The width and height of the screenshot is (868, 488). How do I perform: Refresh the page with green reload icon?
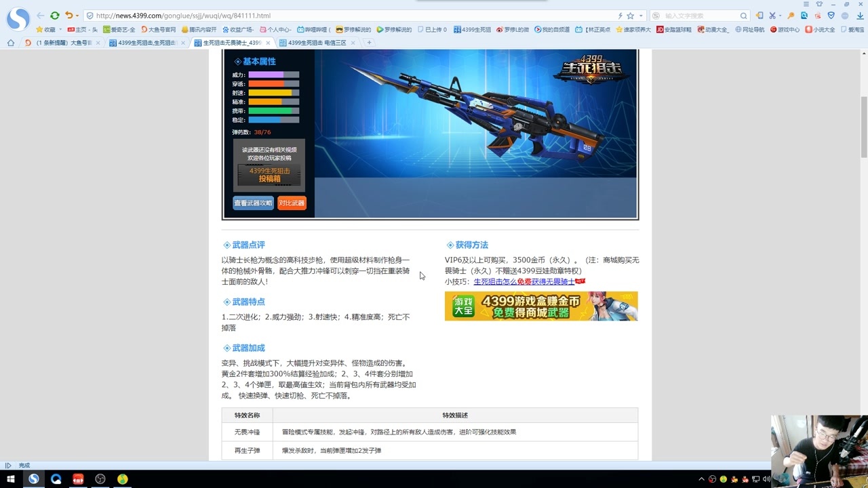point(55,16)
